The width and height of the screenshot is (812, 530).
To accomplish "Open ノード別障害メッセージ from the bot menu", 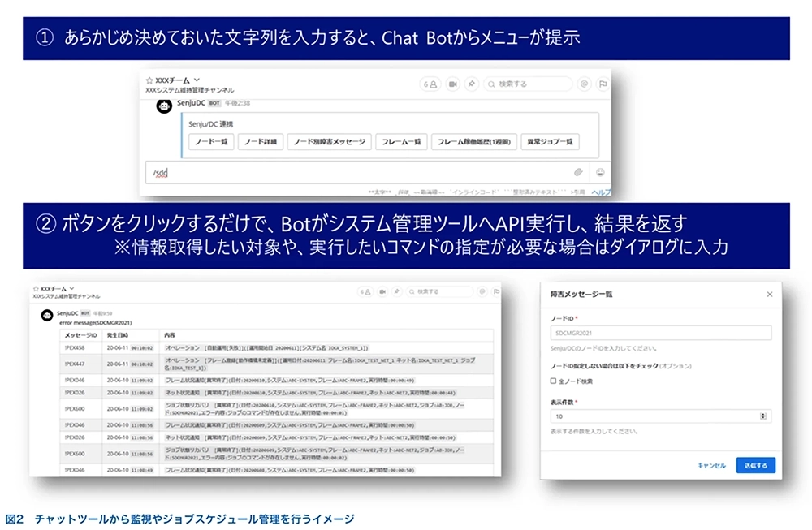I will tap(330, 142).
